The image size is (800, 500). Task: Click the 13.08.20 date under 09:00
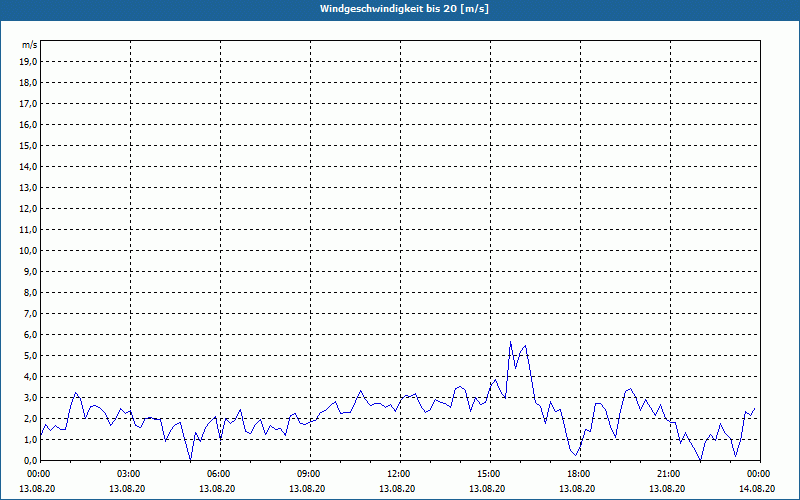tap(307, 488)
